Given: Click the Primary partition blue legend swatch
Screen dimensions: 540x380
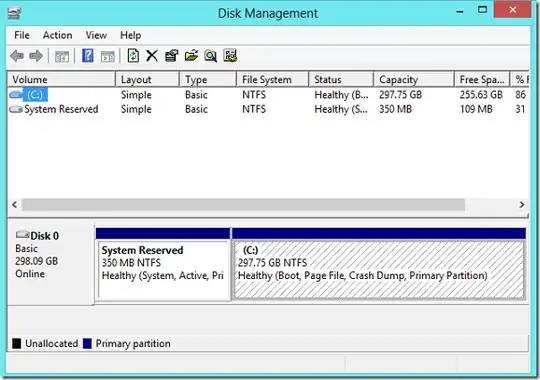Looking at the screenshot, I should coord(87,343).
